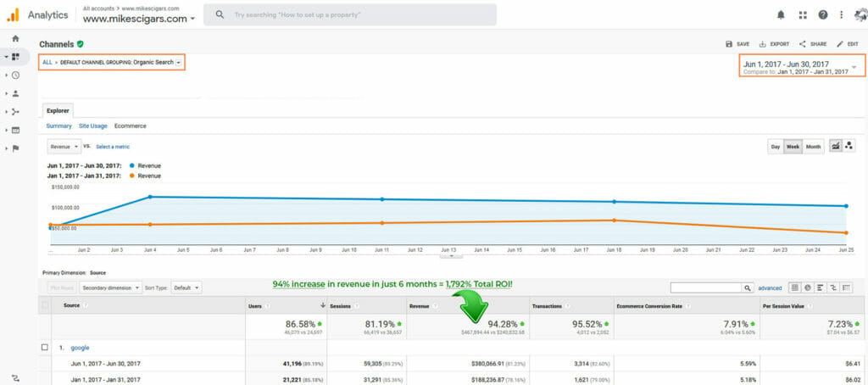868x385 pixels.
Task: Click the Analytics logo
Action: click(14, 15)
